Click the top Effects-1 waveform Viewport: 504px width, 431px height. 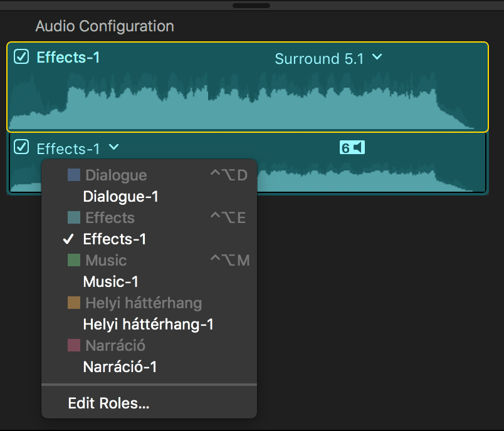[248, 101]
